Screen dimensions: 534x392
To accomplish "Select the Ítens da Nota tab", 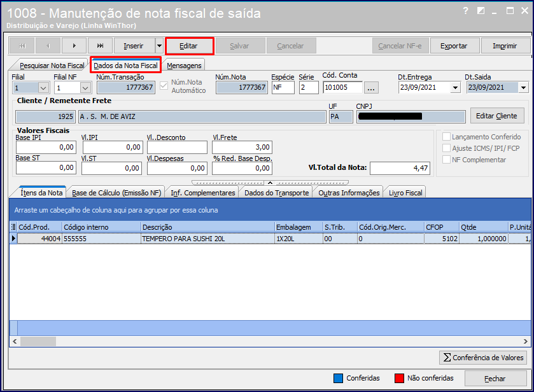I will pos(41,193).
